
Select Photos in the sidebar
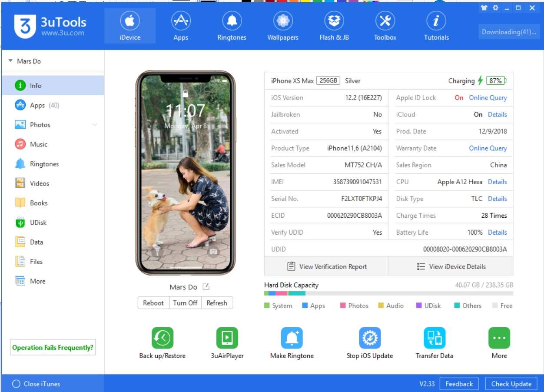53,125
